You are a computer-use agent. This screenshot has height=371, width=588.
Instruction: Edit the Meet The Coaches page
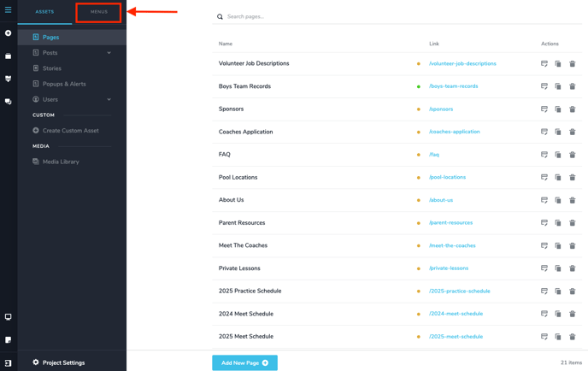tap(544, 245)
